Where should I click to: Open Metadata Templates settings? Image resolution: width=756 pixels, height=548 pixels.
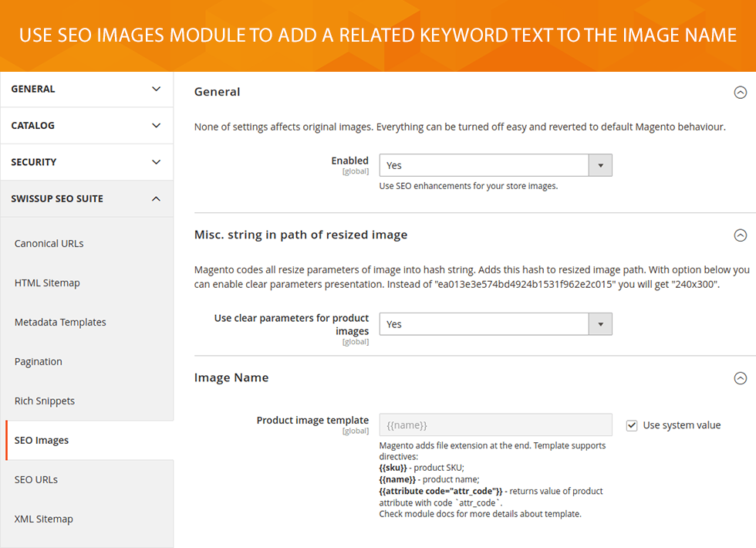pyautogui.click(x=60, y=323)
